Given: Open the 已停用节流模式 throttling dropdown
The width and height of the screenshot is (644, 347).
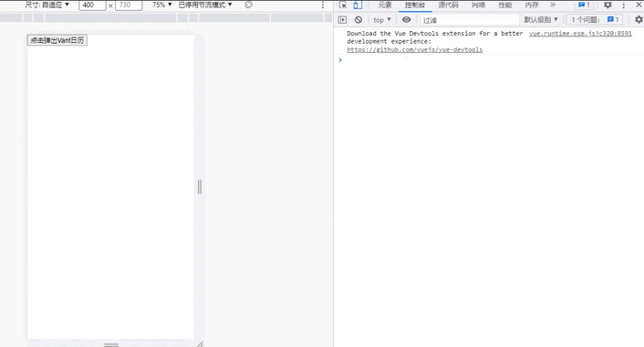Looking at the screenshot, I should [205, 5].
